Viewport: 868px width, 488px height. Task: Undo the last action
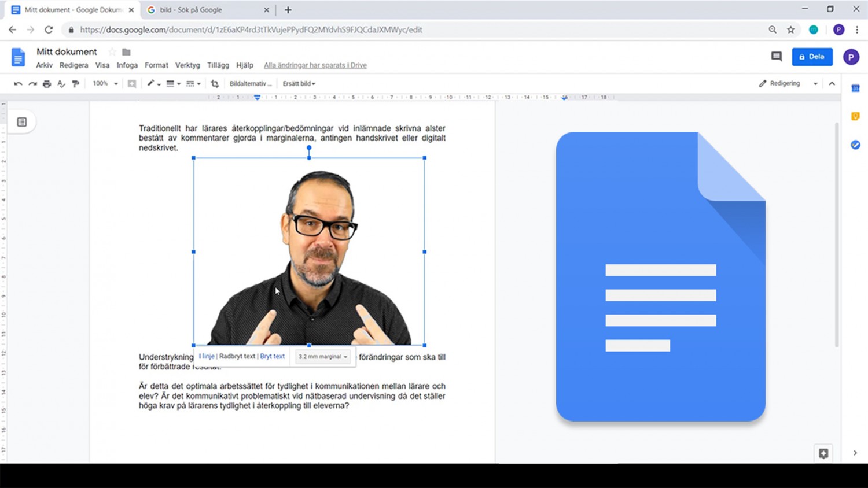(17, 83)
